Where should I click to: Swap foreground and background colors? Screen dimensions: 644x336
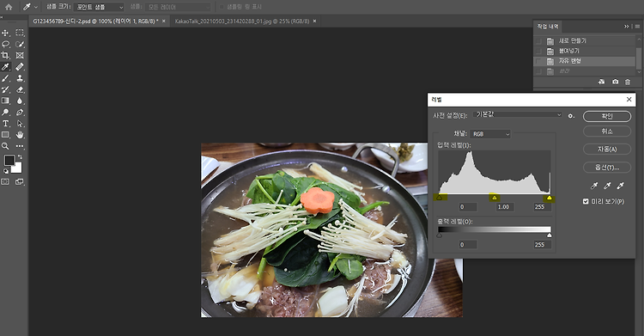tap(20, 157)
